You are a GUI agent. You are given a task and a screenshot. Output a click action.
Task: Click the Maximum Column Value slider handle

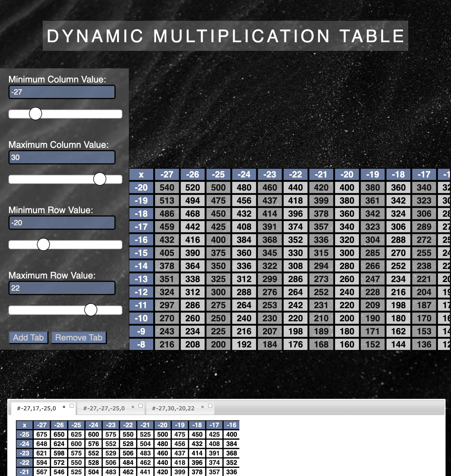point(100,179)
